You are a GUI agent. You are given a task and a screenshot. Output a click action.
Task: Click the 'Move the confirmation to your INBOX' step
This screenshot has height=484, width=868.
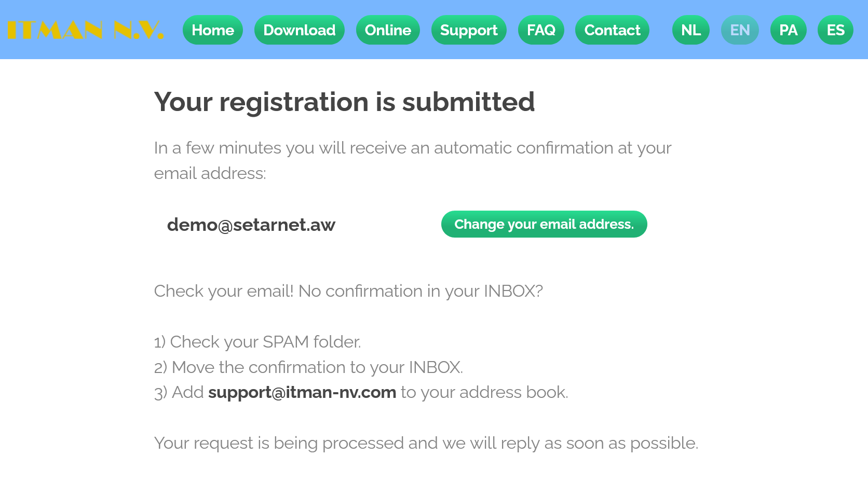[x=308, y=367]
